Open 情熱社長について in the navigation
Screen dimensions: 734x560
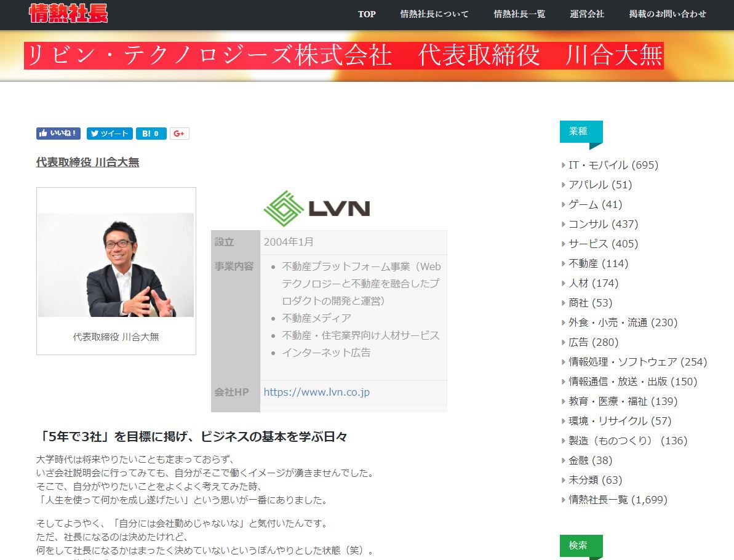tap(434, 14)
